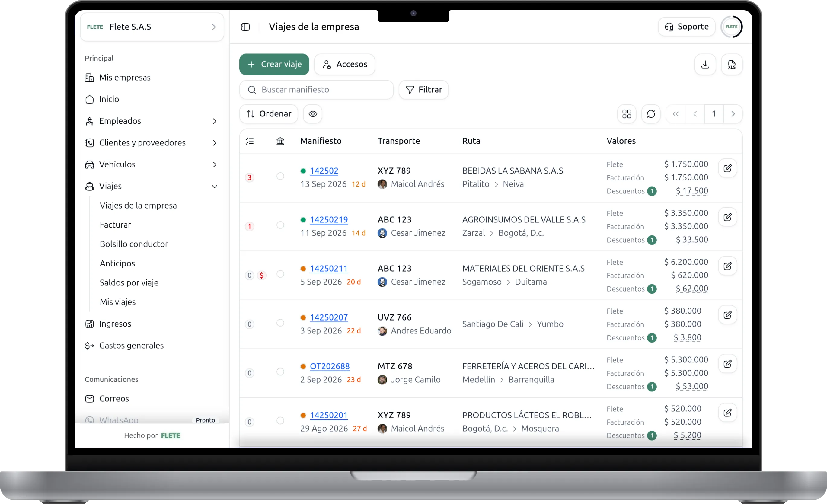The image size is (827, 504).
Task: Click the checklist icon in table header
Action: pyautogui.click(x=249, y=141)
